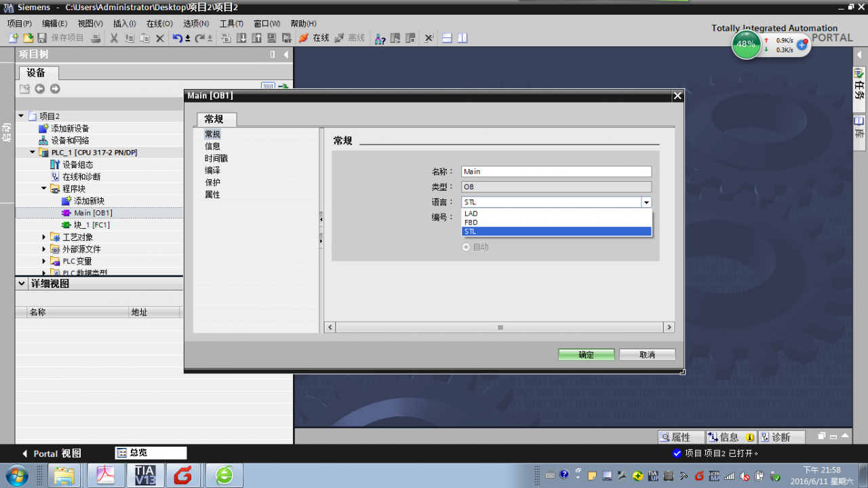The width and height of the screenshot is (868, 488).
Task: Collapse the 程序块 folder node
Action: [x=44, y=189]
